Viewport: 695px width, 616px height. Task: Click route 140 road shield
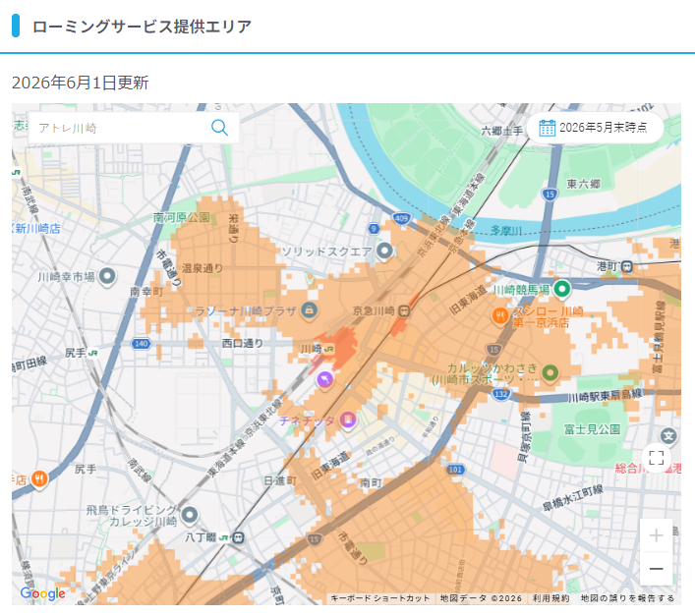[x=141, y=343]
